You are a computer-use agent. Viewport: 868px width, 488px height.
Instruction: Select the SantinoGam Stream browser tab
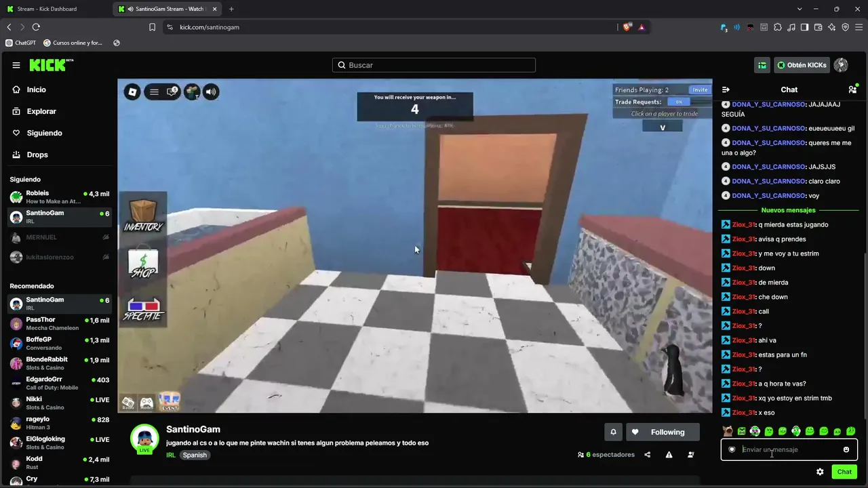[167, 9]
